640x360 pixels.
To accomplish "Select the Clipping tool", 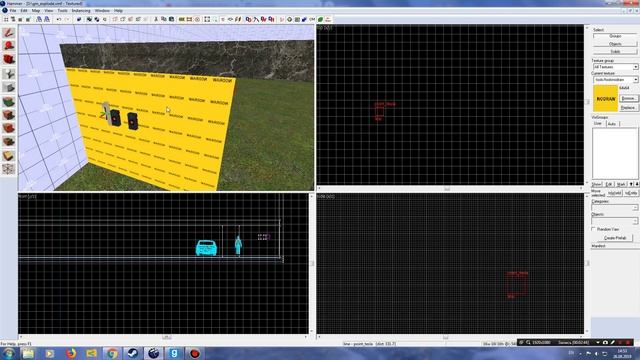I will (x=9, y=156).
